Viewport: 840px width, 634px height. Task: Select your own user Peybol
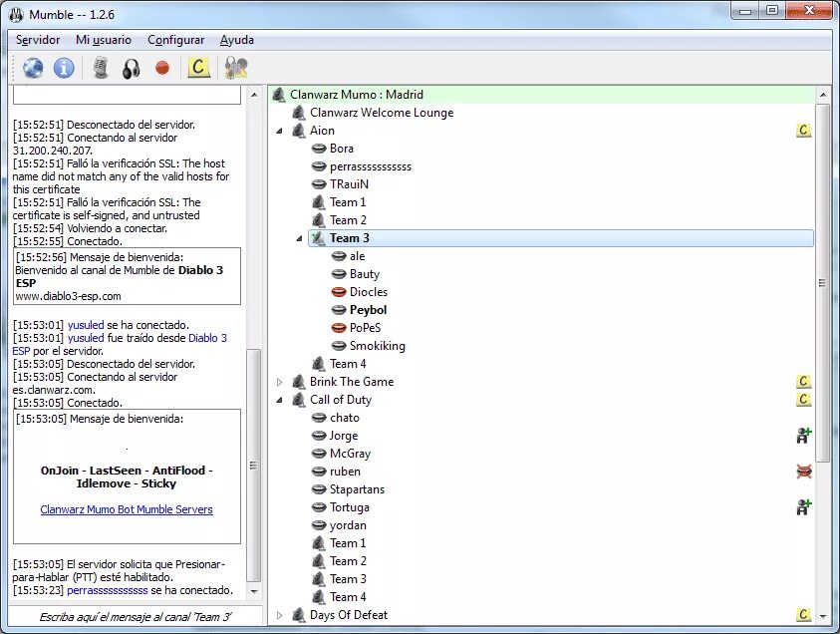pos(368,310)
